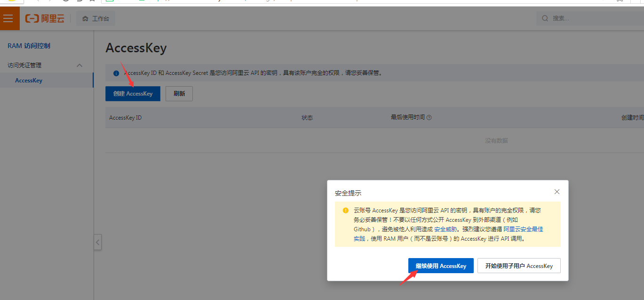
Task: Select AccessKey in the sidebar menu
Action: point(29,81)
